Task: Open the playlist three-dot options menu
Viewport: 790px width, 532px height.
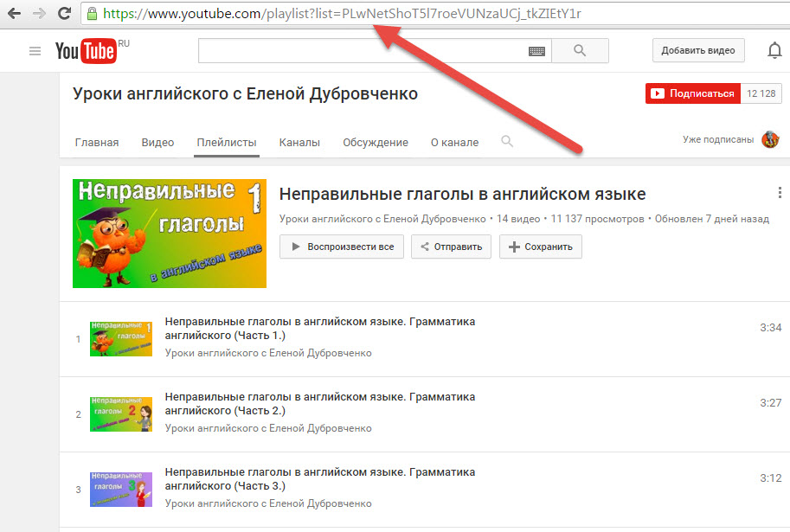Action: point(780,192)
